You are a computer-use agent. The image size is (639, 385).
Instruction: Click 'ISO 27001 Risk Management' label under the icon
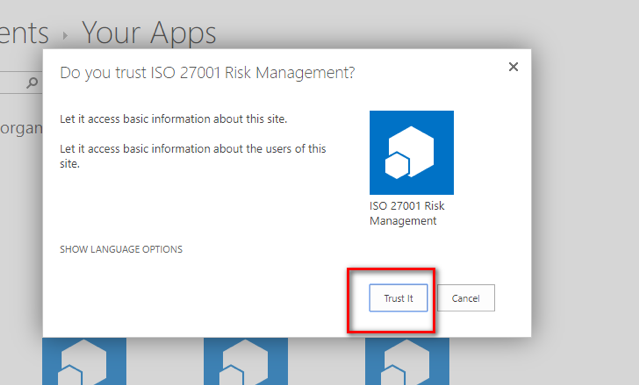pyautogui.click(x=407, y=213)
